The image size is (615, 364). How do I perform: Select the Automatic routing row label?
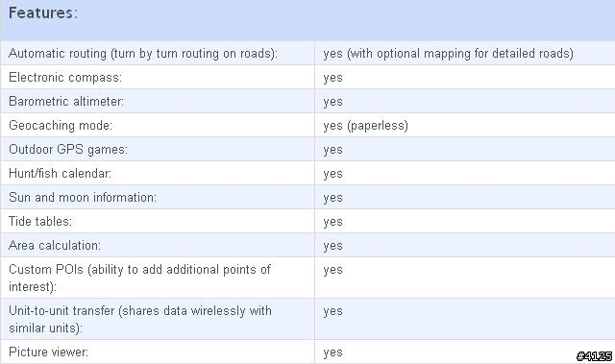pyautogui.click(x=143, y=53)
